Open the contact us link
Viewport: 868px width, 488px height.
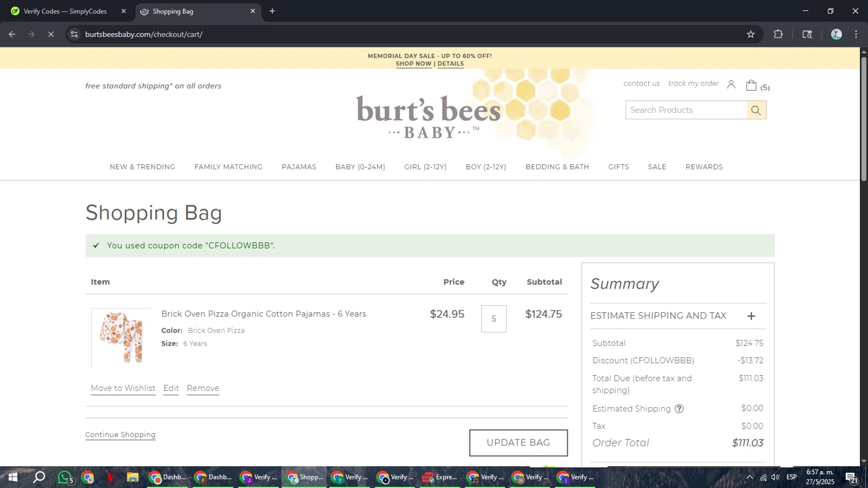click(642, 84)
